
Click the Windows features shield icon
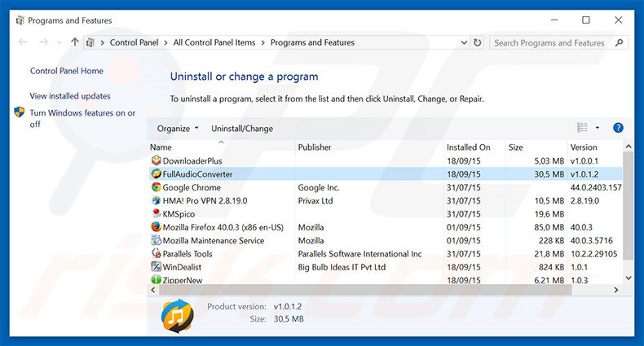20,112
